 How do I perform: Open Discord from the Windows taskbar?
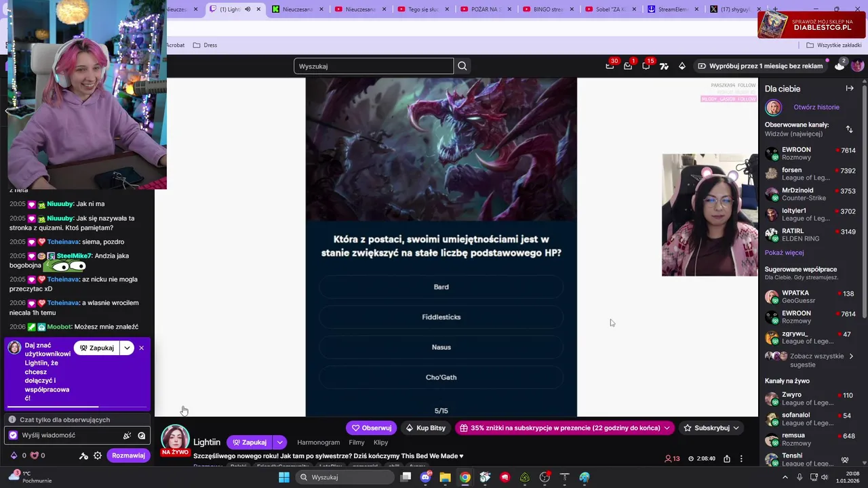[x=425, y=477]
